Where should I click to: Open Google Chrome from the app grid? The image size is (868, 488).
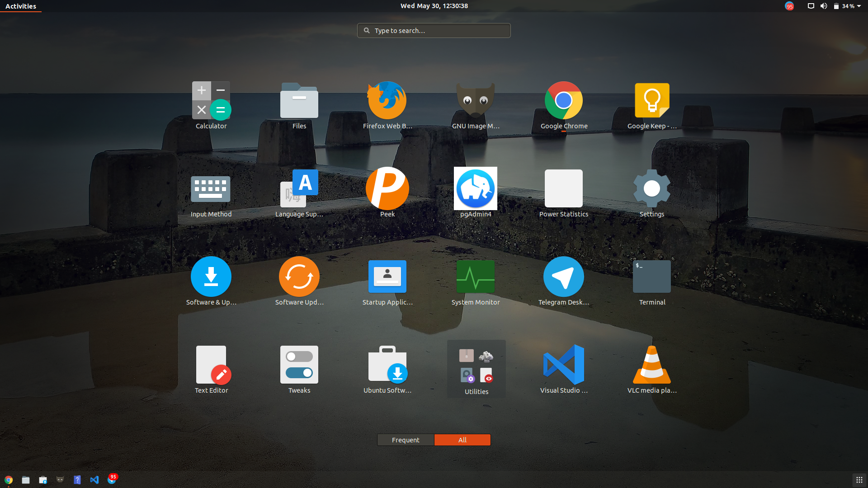(564, 106)
